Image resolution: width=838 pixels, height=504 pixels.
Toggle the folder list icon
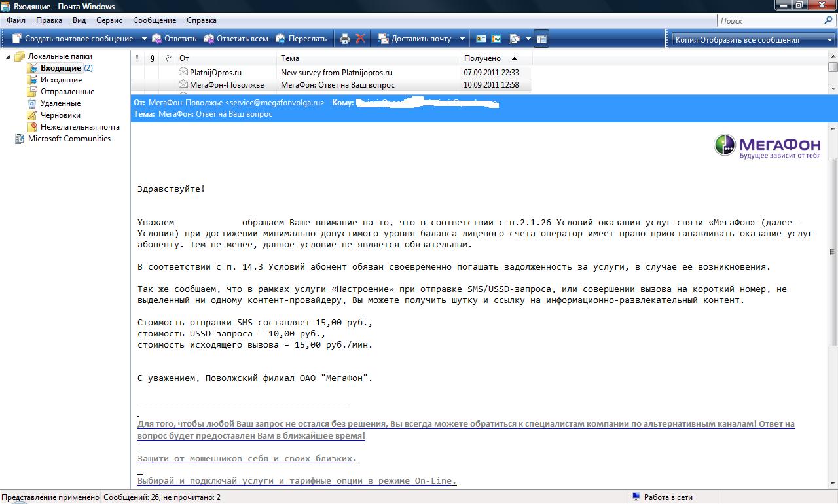541,39
